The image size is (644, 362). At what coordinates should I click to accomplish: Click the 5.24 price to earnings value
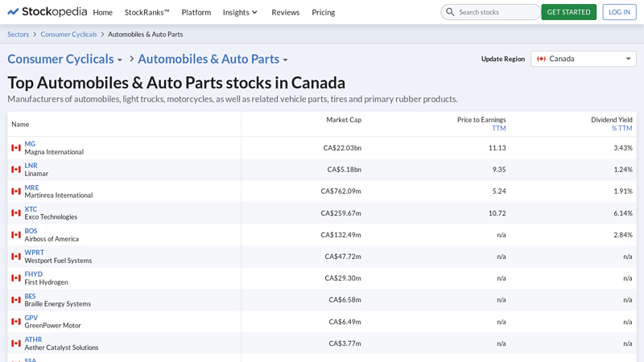[499, 191]
